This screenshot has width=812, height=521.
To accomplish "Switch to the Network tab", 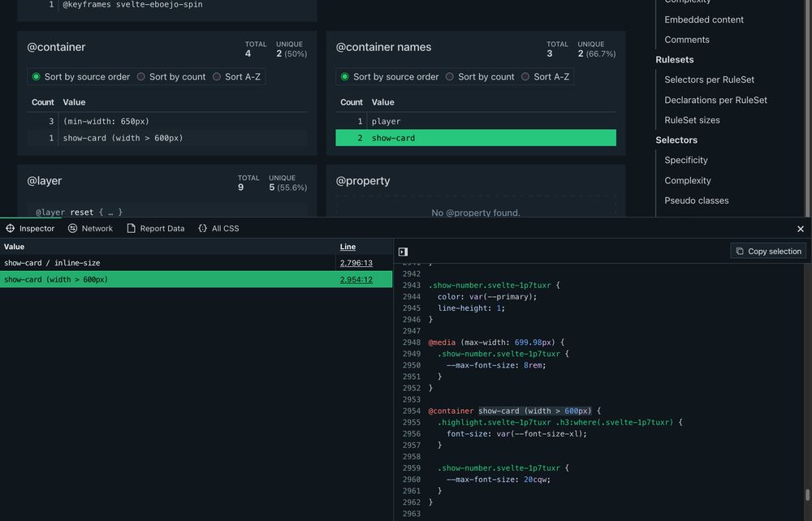I will pyautogui.click(x=90, y=228).
